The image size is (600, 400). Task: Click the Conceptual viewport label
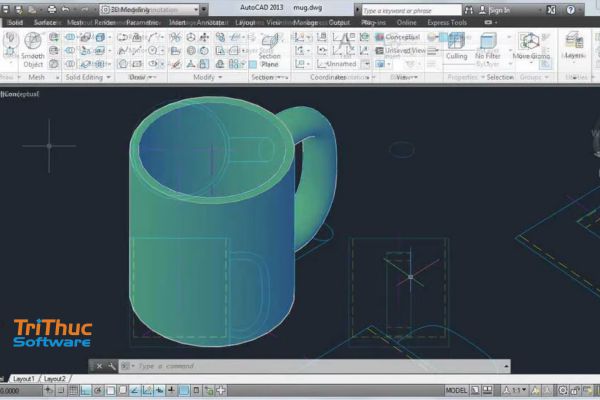pyautogui.click(x=20, y=94)
